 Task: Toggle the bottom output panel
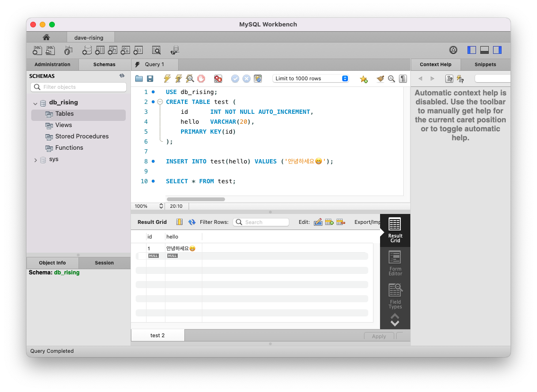(485, 50)
